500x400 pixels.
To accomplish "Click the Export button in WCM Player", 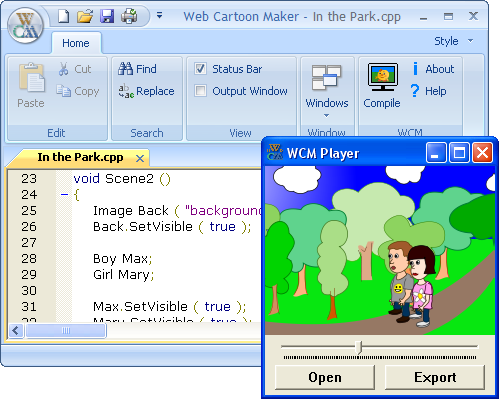I will (435, 377).
